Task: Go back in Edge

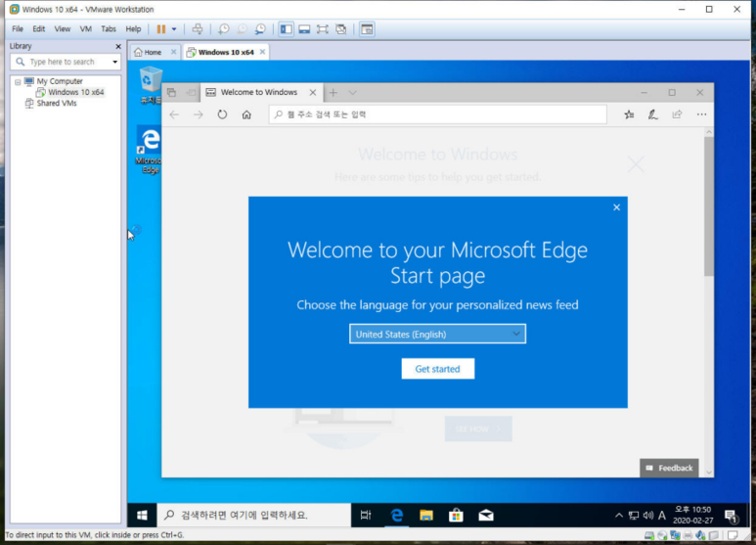Action: click(x=174, y=114)
